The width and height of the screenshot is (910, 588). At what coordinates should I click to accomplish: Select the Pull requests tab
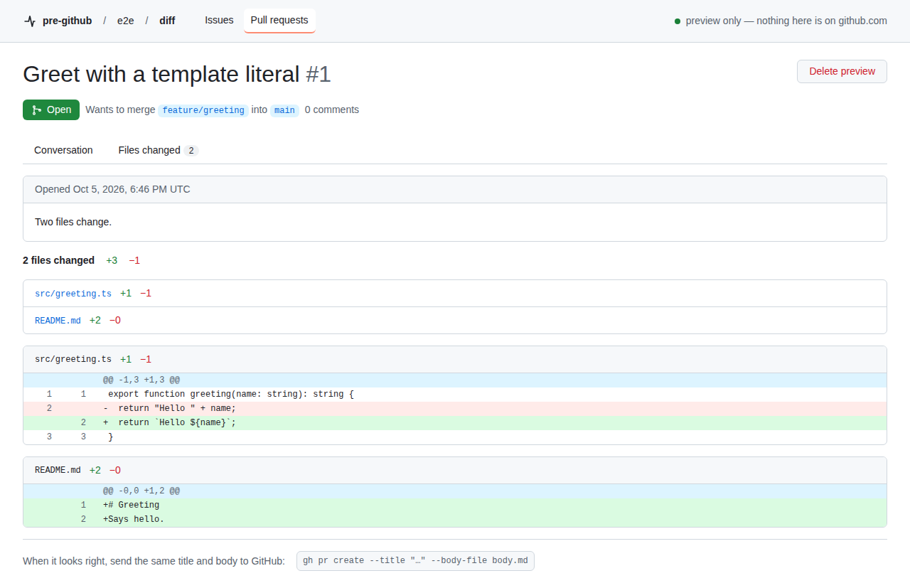(x=279, y=20)
